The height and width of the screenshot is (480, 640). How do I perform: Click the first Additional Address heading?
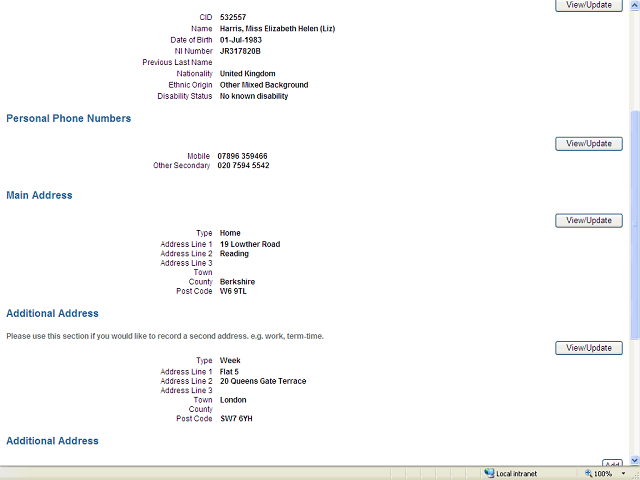tap(52, 313)
